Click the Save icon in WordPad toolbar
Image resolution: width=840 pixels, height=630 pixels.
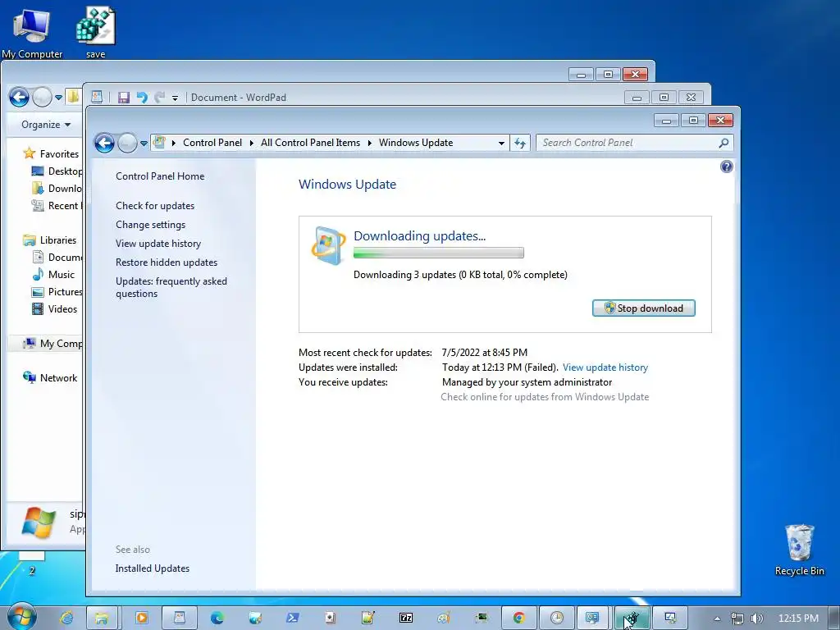[124, 98]
